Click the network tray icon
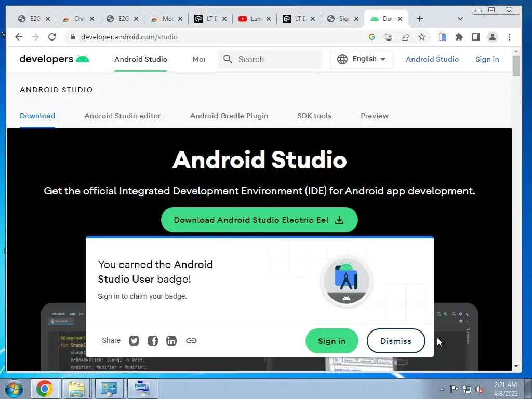 (467, 389)
